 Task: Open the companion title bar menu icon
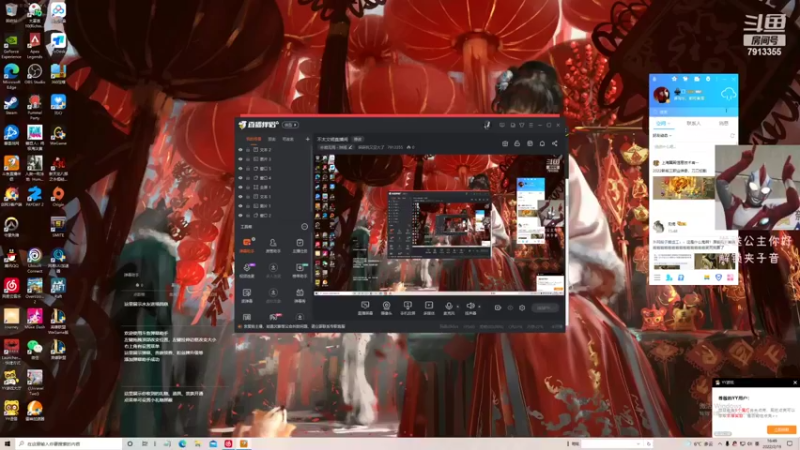[x=531, y=125]
